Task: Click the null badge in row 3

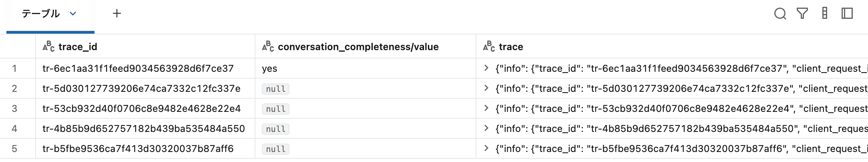Action: pyautogui.click(x=275, y=109)
